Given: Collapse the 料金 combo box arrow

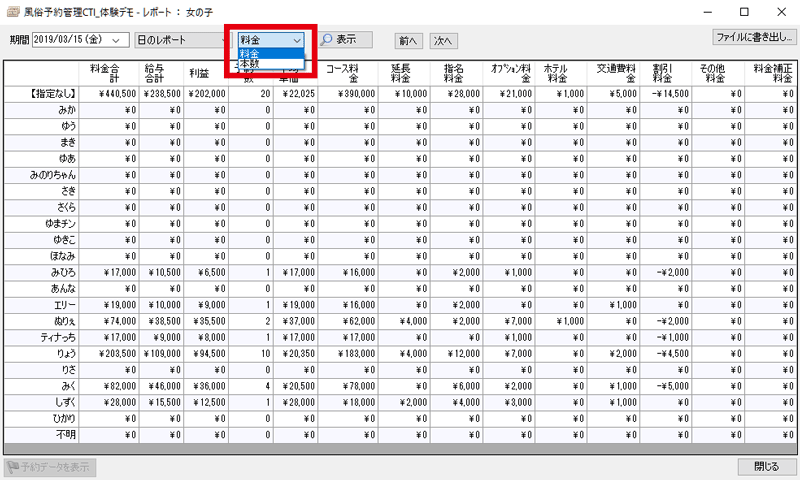Looking at the screenshot, I should point(297,40).
